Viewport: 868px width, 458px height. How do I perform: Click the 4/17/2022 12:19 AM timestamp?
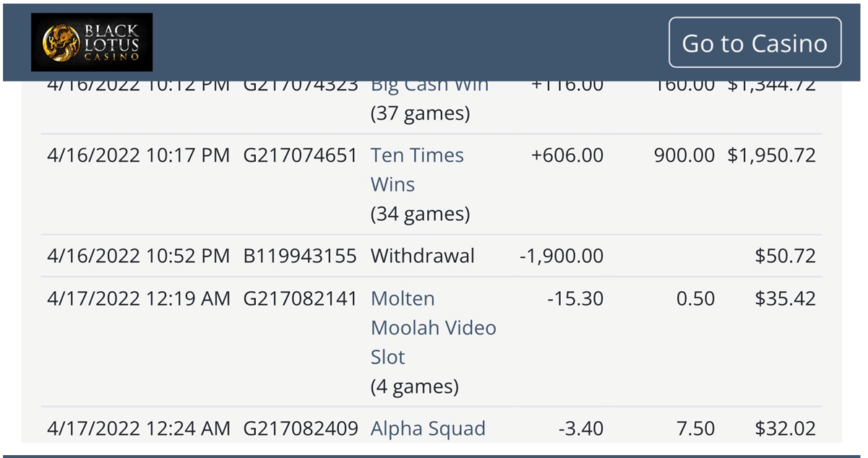click(x=138, y=298)
